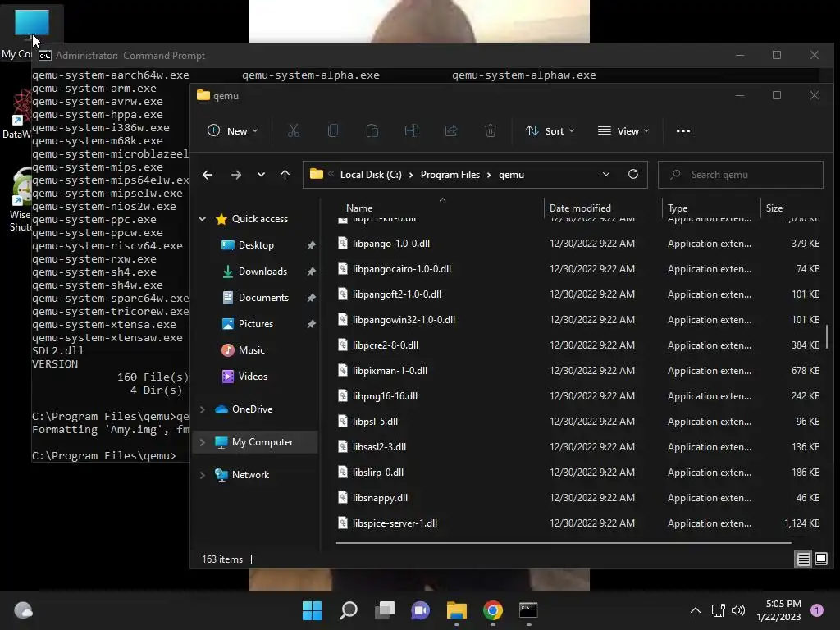Open volume control in system tray
This screenshot has height=630, width=840.
pos(738,610)
